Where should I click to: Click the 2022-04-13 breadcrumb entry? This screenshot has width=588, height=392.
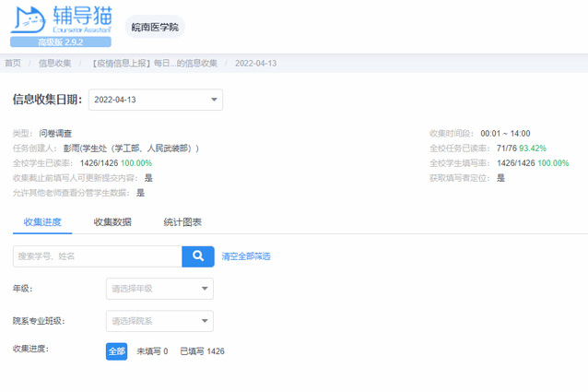click(x=256, y=63)
